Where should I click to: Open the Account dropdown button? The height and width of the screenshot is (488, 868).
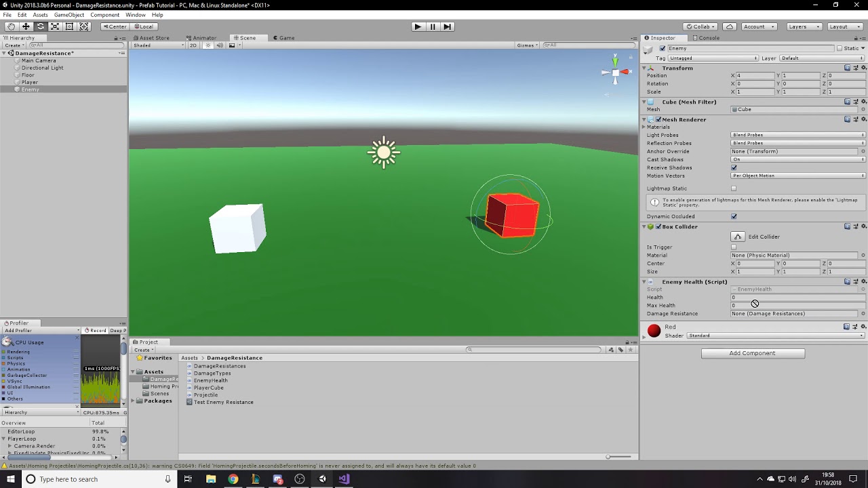click(x=759, y=26)
